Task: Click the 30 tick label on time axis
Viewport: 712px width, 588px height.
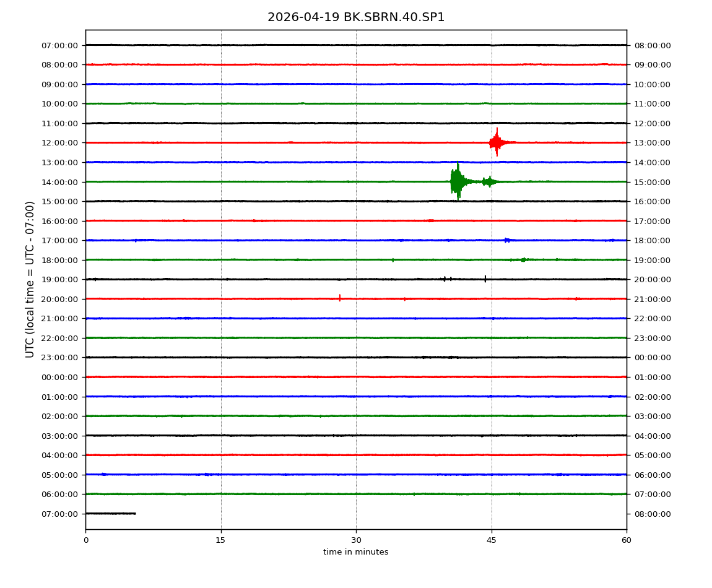Action: (x=356, y=540)
